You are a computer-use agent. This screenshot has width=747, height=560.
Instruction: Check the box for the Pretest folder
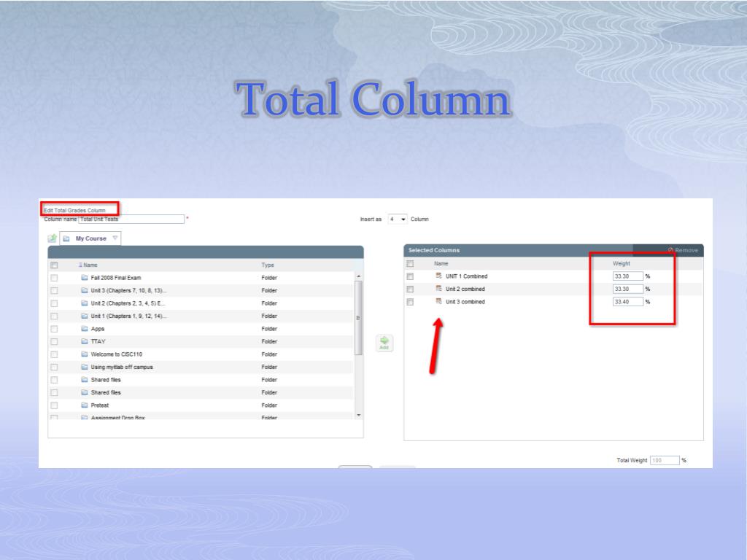(54, 405)
